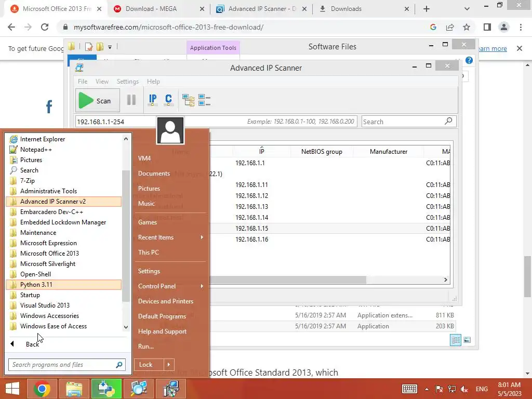
Task: Click the Collapse all list icon
Action: point(204,100)
